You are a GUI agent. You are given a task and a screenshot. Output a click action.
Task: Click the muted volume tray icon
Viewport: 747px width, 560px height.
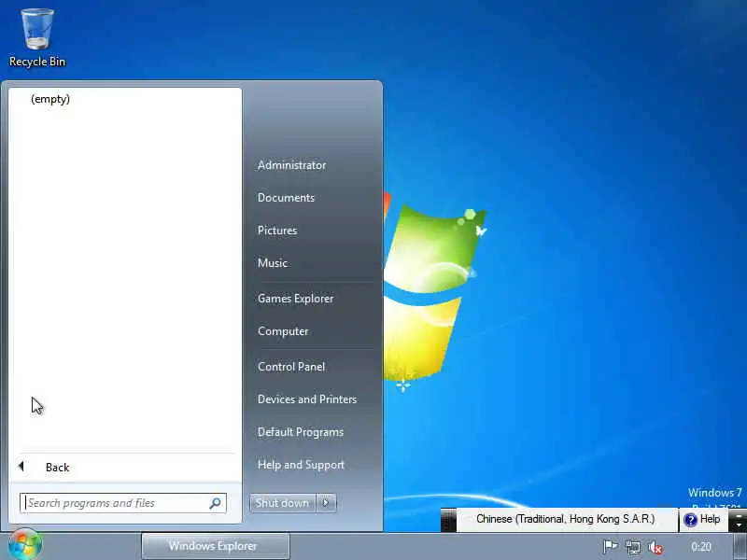[x=655, y=548]
